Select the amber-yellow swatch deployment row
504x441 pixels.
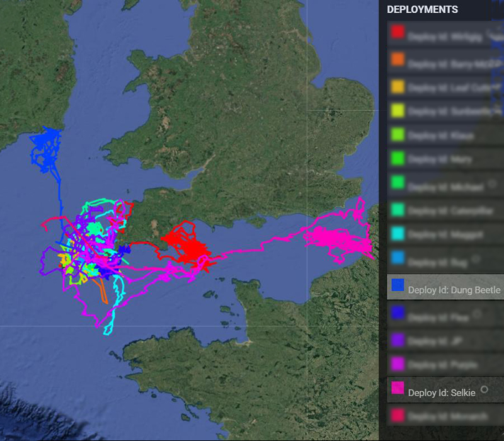445,87
